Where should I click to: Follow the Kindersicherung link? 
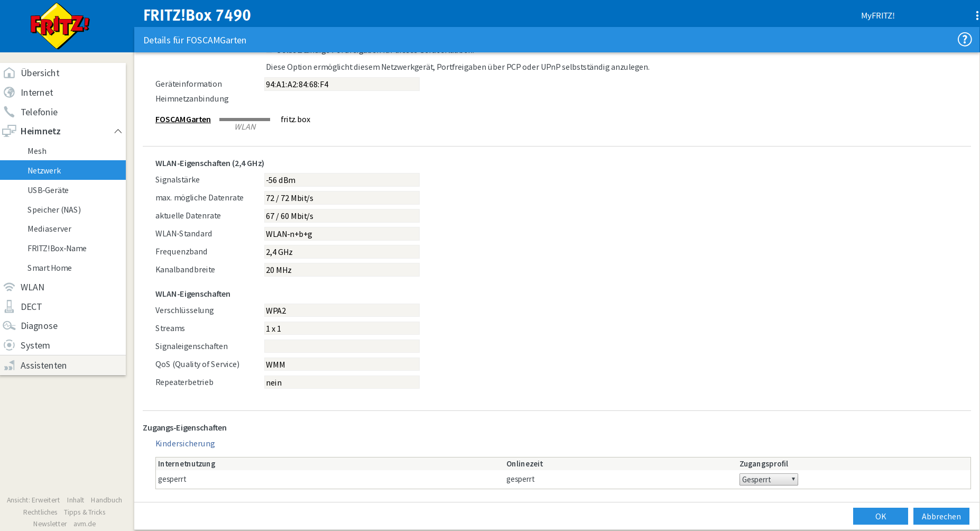click(x=185, y=444)
